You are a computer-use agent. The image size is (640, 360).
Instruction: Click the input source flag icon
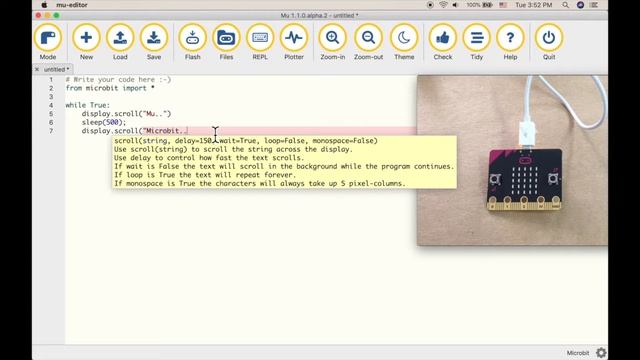point(503,5)
